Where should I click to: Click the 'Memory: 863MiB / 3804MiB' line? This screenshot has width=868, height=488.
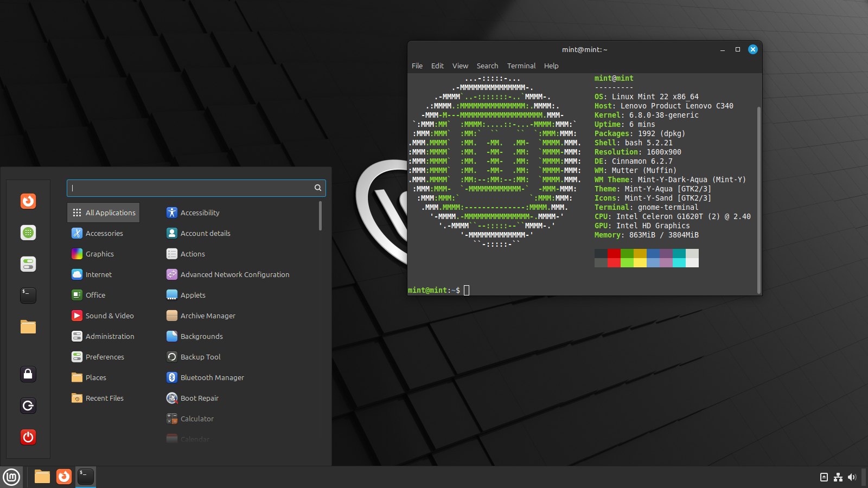(x=647, y=235)
